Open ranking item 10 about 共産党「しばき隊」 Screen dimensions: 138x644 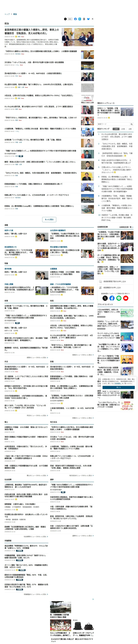(x=117, y=217)
